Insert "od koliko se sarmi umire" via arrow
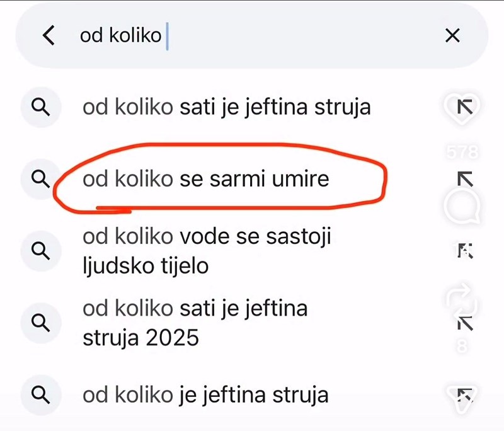This screenshot has width=504, height=431. (x=464, y=180)
